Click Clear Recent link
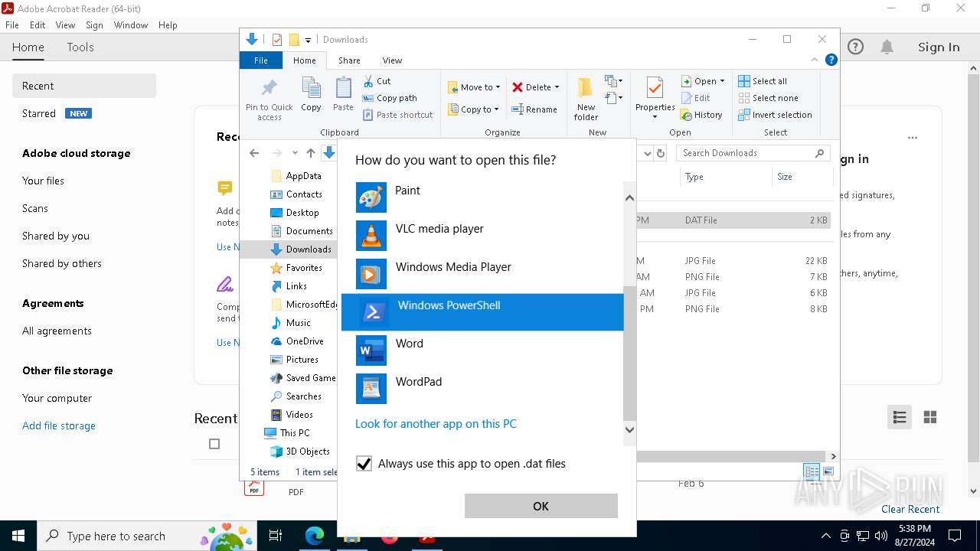The width and height of the screenshot is (980, 551). (x=910, y=509)
